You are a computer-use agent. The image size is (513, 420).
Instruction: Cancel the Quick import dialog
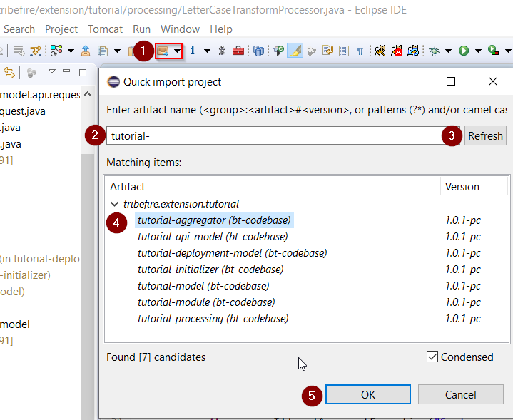(460, 394)
